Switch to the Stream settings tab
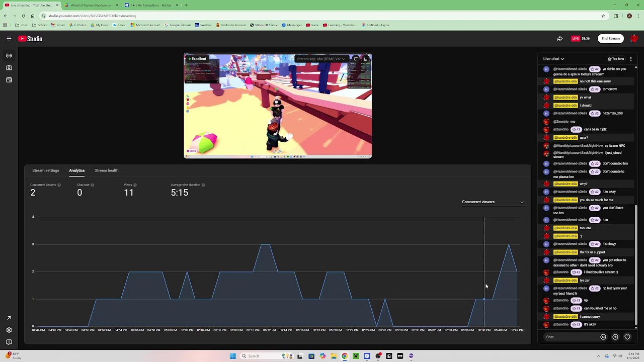 [46, 170]
